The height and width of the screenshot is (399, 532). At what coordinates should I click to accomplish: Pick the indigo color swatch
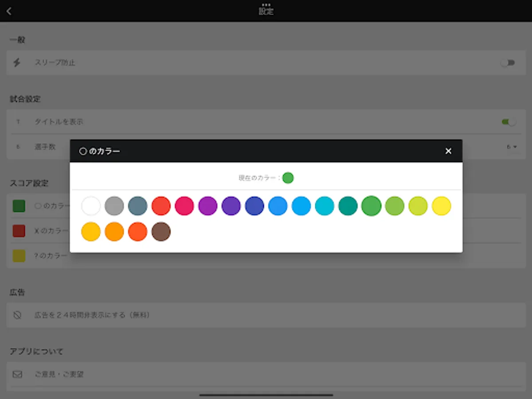[254, 206]
